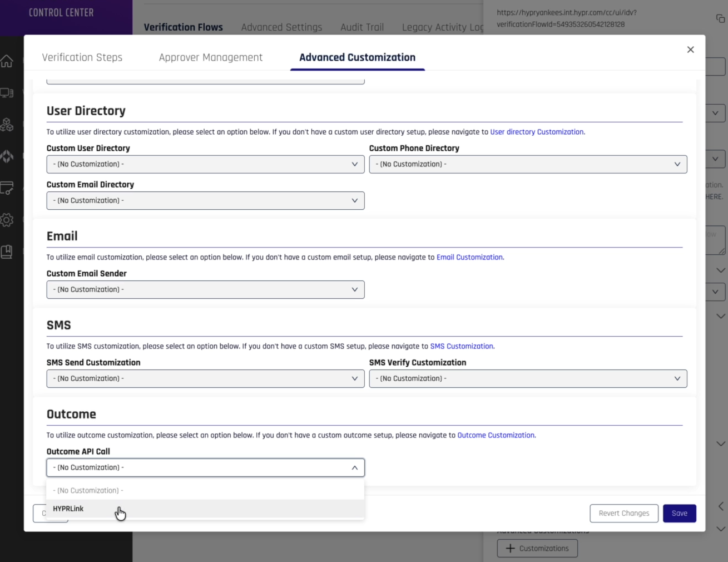728x562 pixels.
Task: Select HYPRLink from Outcome API Call list
Action: click(68, 509)
